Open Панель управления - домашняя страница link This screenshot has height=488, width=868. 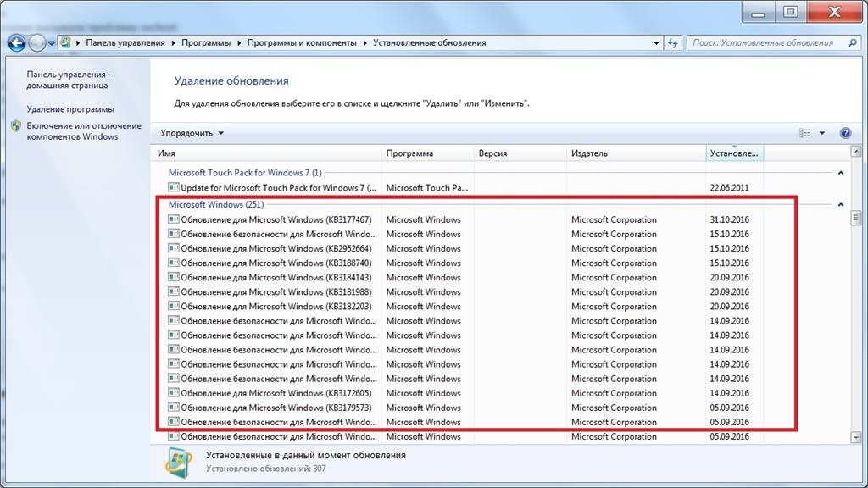click(x=69, y=80)
